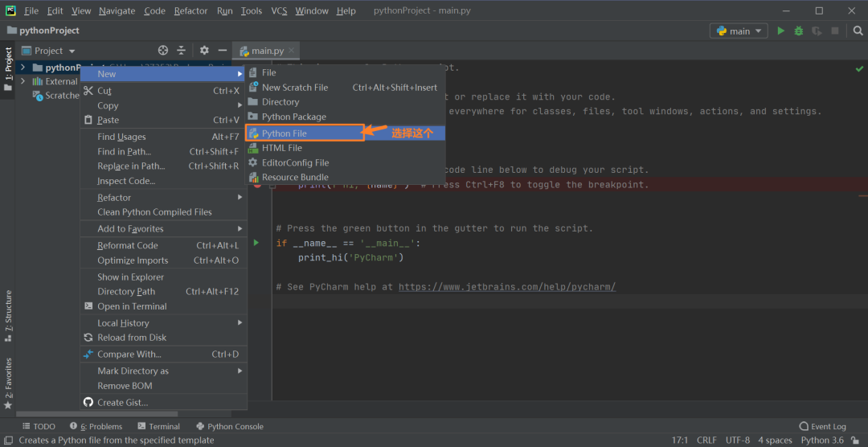Choose HTML File in New submenu
This screenshot has height=447, width=868.
(x=345, y=148)
